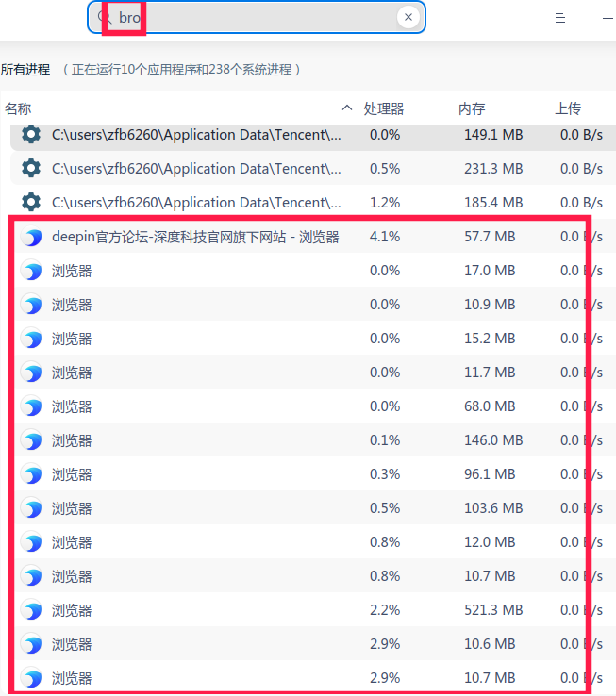This screenshot has width=616, height=696.
Task: Click browser icon of the 11.7 MB row
Action: [x=31, y=373]
